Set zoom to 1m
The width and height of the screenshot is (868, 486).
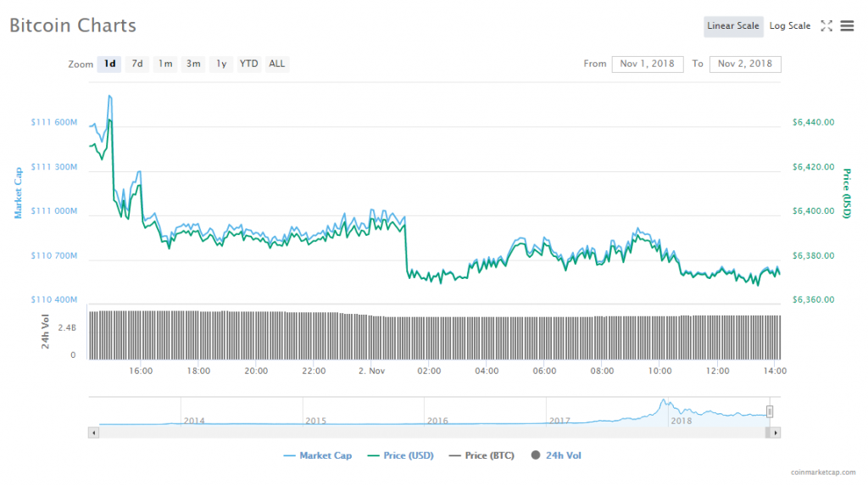(165, 64)
